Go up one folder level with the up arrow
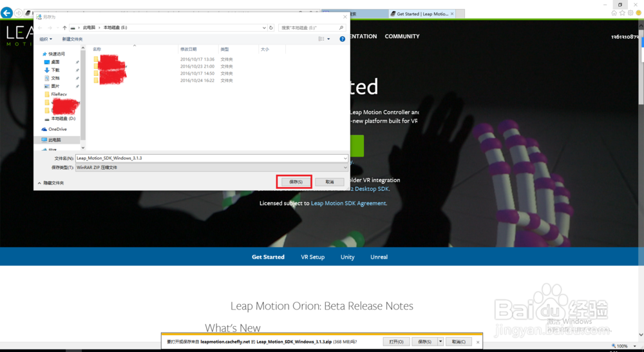The height and width of the screenshot is (352, 644). pyautogui.click(x=64, y=28)
